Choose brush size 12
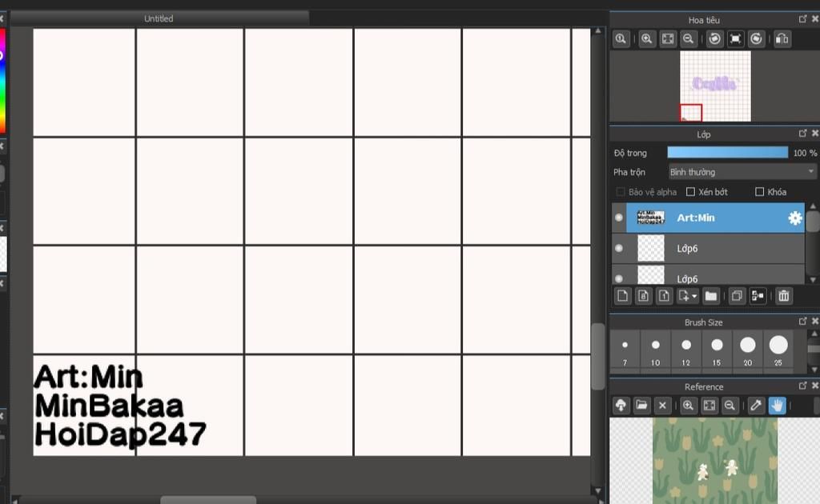 [686, 351]
